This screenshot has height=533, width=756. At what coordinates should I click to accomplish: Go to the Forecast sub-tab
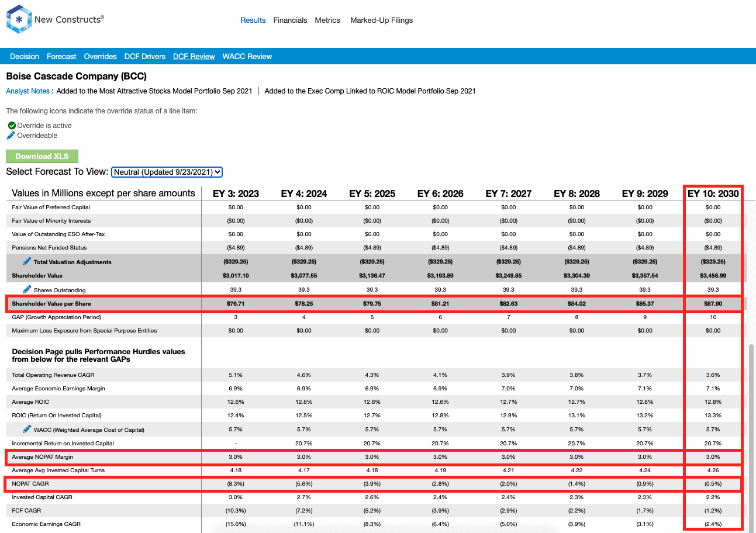click(61, 57)
